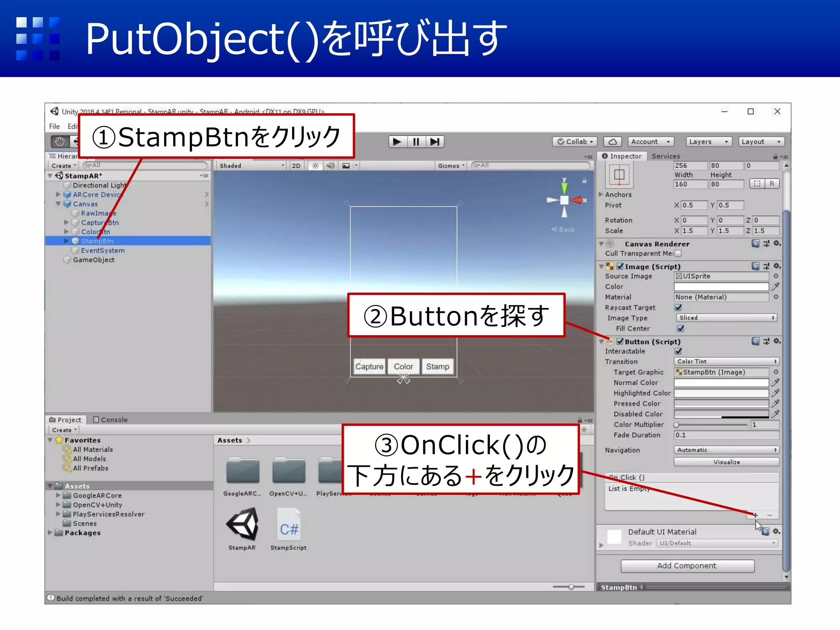Image resolution: width=840 pixels, height=630 pixels.
Task: Pick Source Image object selector circle
Action: 776,276
